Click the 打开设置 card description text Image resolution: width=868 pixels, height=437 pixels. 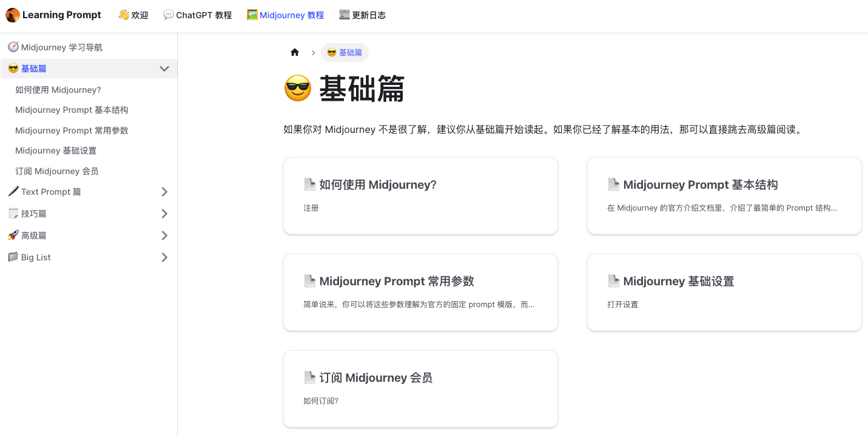[623, 304]
